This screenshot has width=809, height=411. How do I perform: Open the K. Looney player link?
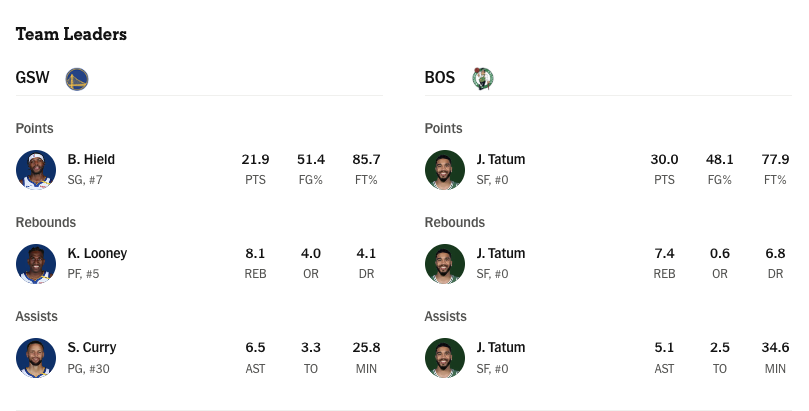click(x=98, y=253)
